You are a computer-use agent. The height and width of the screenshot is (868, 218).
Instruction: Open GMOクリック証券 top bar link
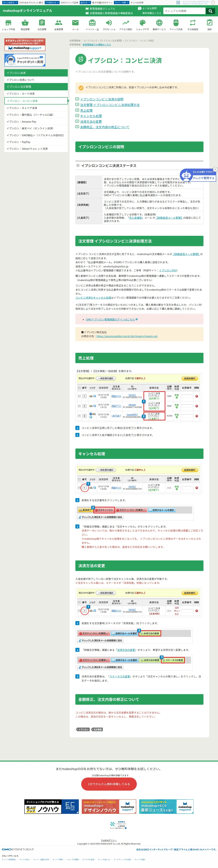(x=69, y=2)
